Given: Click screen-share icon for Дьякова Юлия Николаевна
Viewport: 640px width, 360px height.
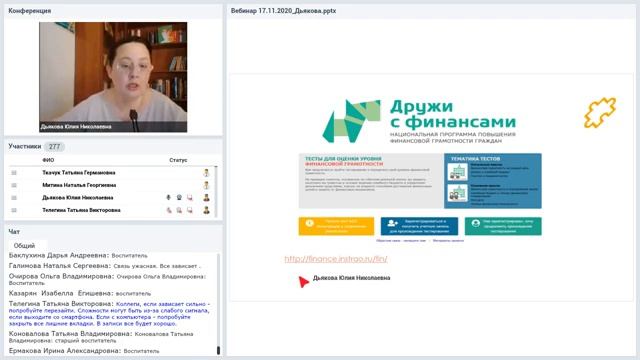Looking at the screenshot, I should 190,198.
